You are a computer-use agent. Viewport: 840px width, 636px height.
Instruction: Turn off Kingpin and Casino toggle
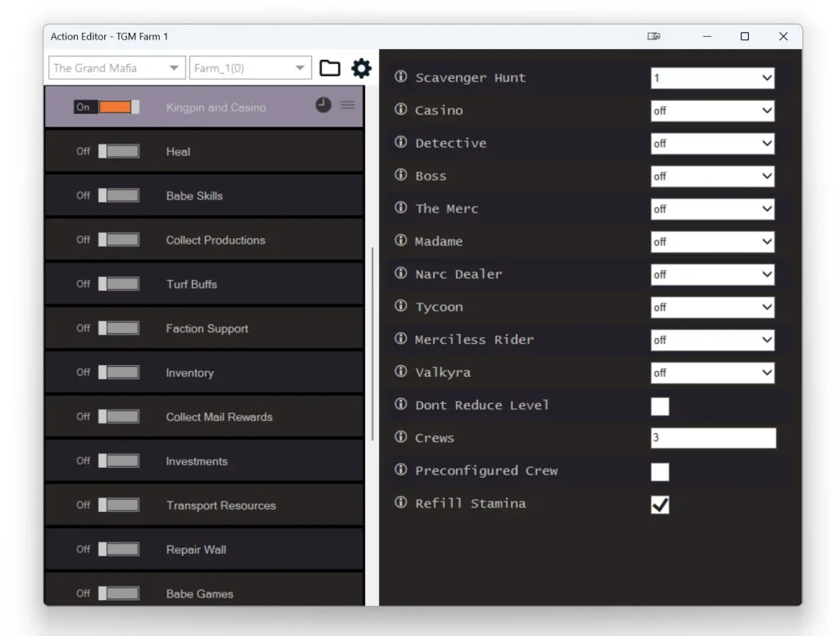[x=119, y=108]
